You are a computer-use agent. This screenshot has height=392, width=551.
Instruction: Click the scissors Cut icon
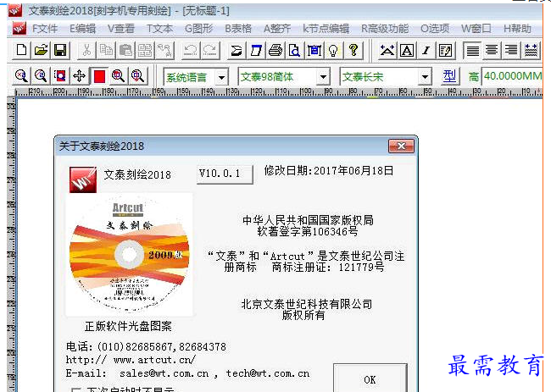(86, 50)
